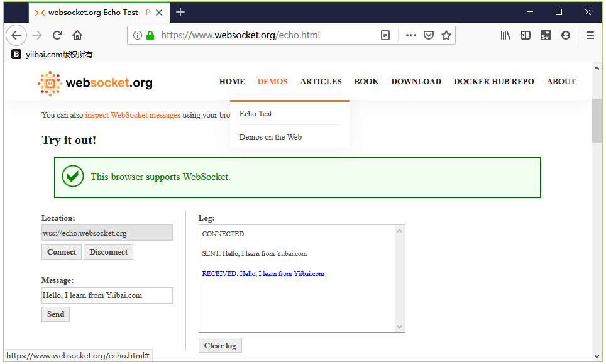Image resolution: width=606 pixels, height=364 pixels.
Task: Open the HOME nav item
Action: (x=232, y=82)
